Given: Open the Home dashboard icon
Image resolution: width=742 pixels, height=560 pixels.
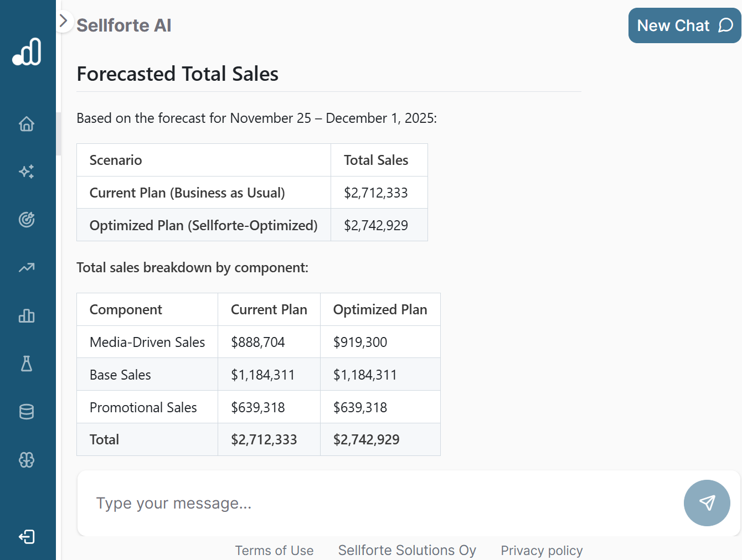Looking at the screenshot, I should click(26, 124).
